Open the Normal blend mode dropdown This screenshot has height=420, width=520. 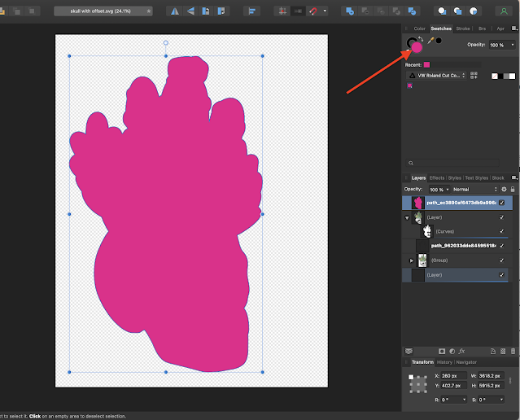pos(475,190)
